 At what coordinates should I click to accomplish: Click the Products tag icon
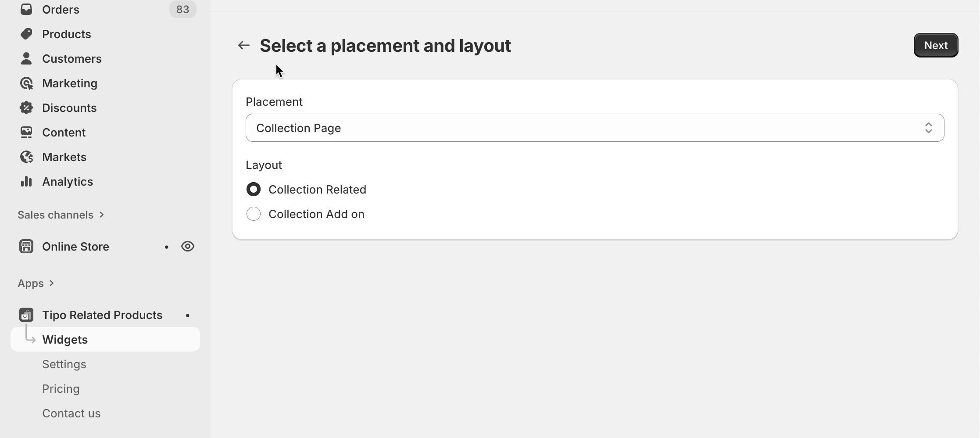pos(26,34)
